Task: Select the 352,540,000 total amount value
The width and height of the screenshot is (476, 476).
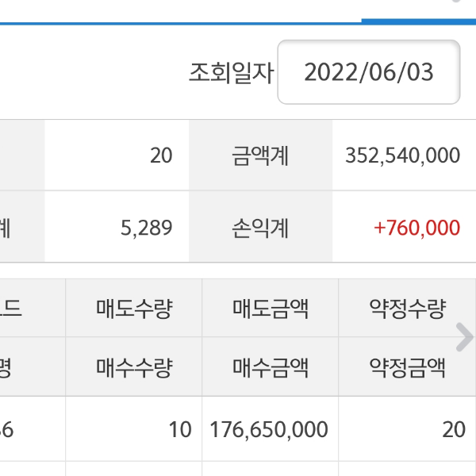Action: tap(403, 155)
